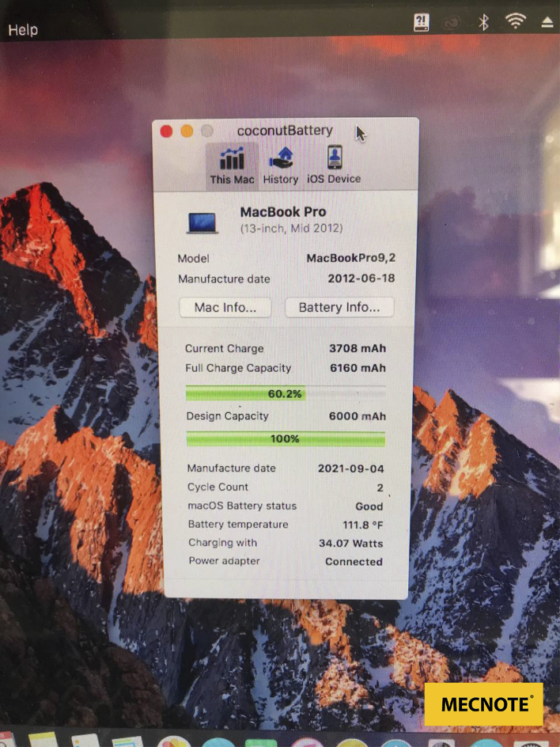
Task: Click the 3708 mAh current charge value
Action: pyautogui.click(x=358, y=348)
